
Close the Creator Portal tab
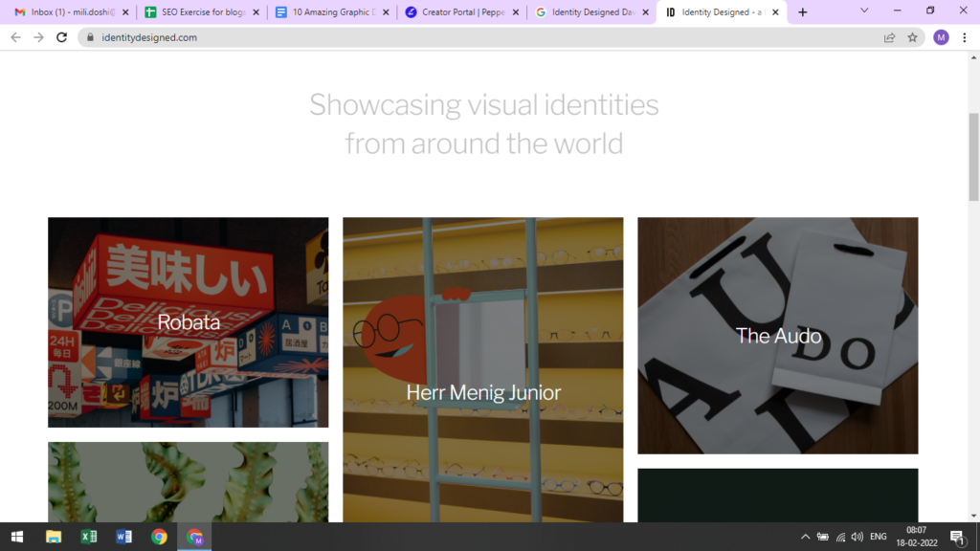coord(516,12)
